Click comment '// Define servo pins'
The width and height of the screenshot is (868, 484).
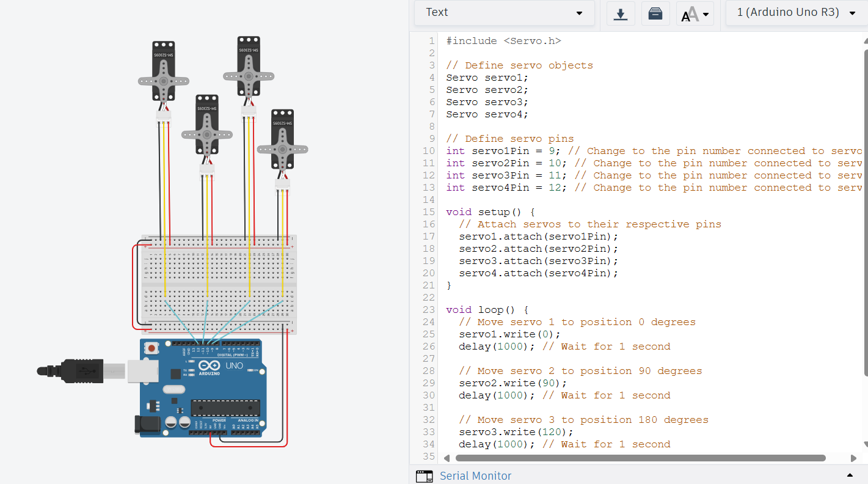point(509,139)
